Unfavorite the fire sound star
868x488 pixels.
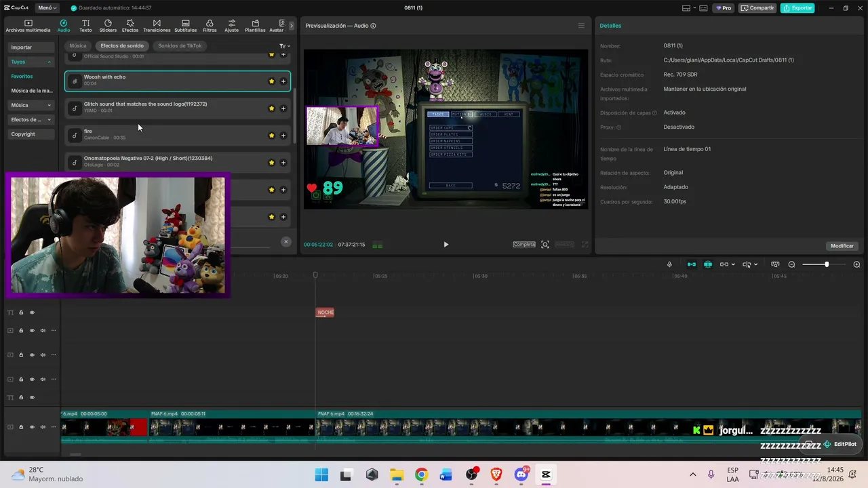[x=272, y=136]
